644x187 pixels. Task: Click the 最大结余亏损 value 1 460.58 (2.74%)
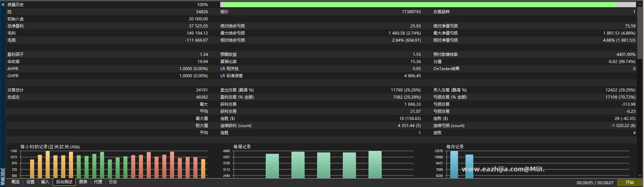405,33
